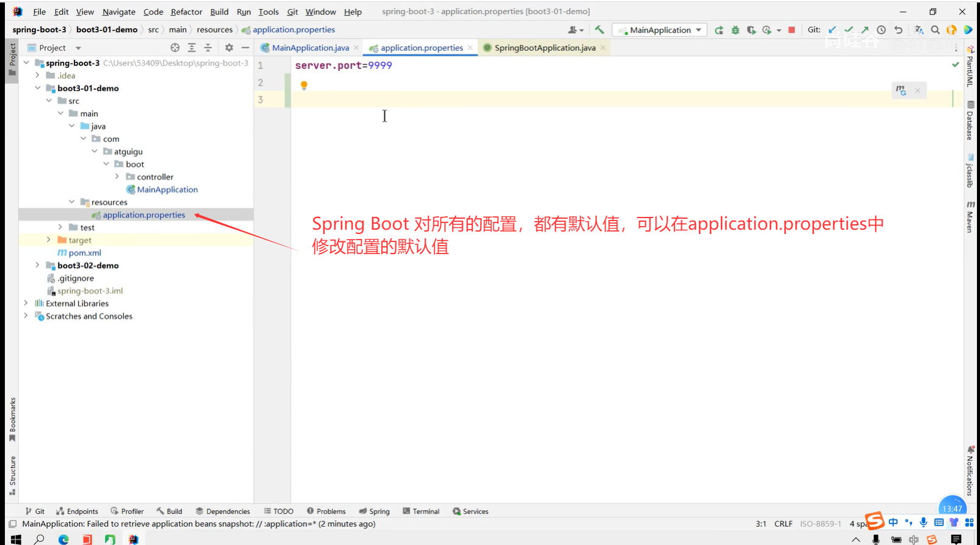Open the Endpoints tool window
Viewport: 980px width, 545px height.
click(x=77, y=511)
